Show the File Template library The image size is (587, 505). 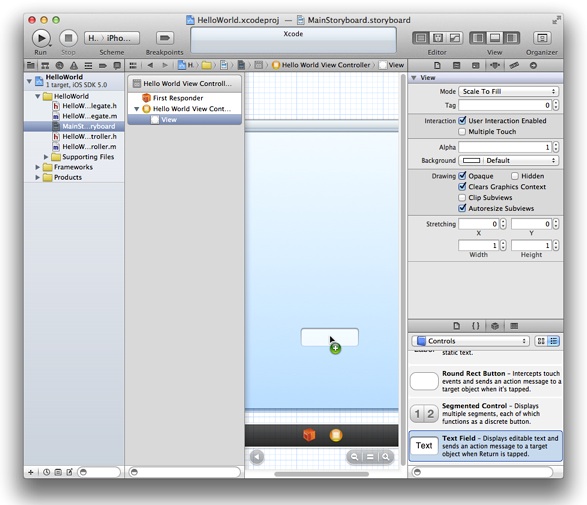(x=456, y=326)
